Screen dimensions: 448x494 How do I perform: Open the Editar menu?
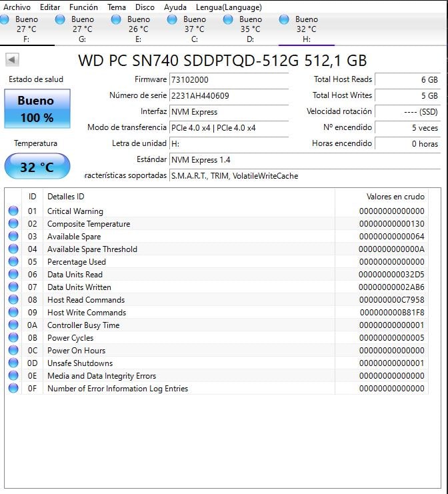point(50,7)
